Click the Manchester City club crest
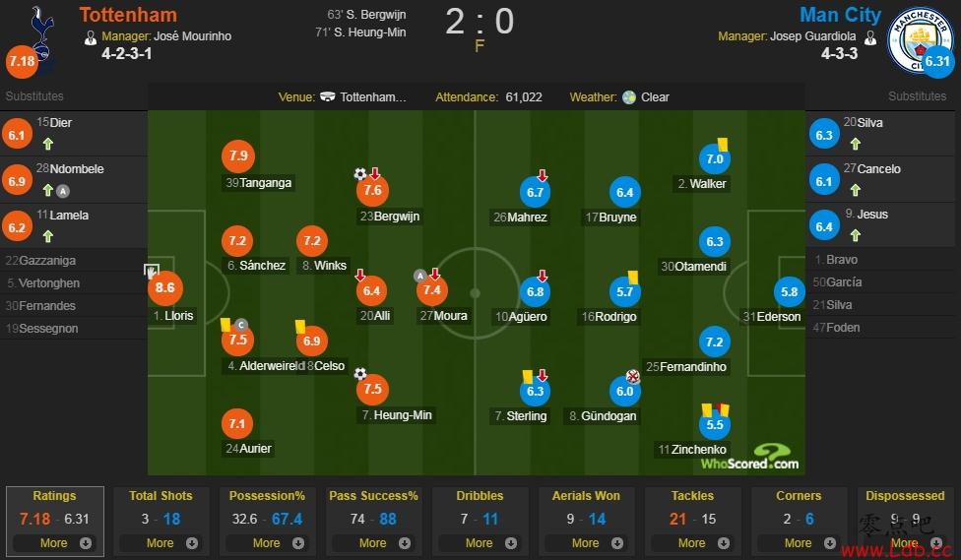Image resolution: width=961 pixels, height=560 pixels. point(919,39)
